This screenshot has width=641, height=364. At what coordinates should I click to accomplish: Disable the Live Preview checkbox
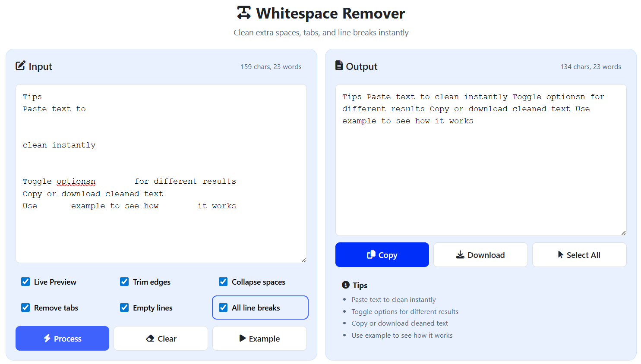coord(25,282)
